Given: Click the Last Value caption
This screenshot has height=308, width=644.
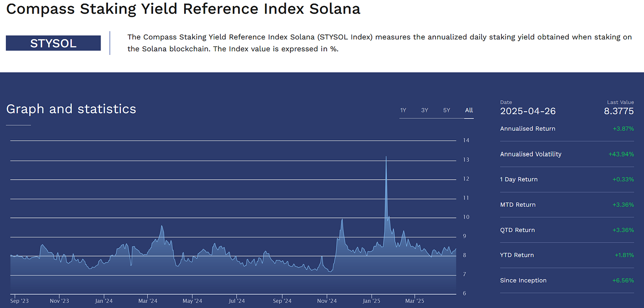Looking at the screenshot, I should point(621,102).
